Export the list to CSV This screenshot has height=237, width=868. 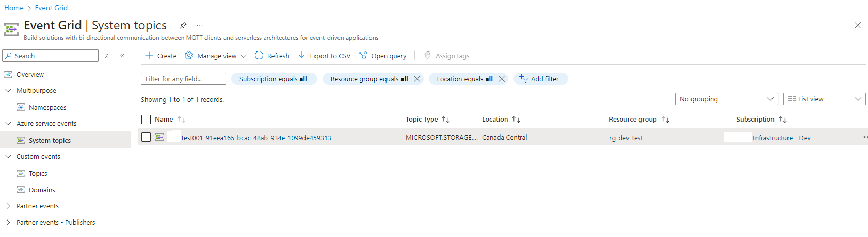pos(324,56)
